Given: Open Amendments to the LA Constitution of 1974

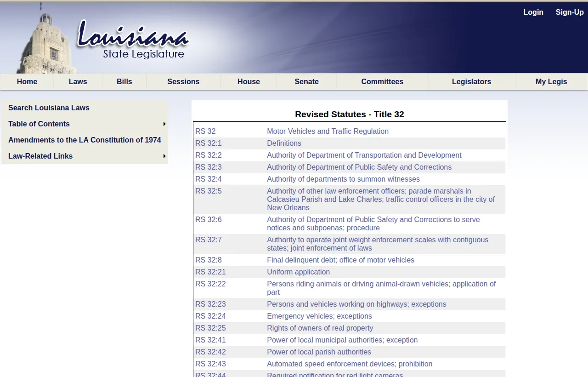Looking at the screenshot, I should pyautogui.click(x=85, y=140).
